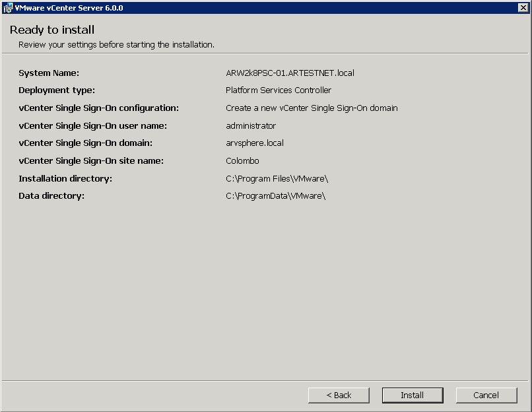Click the Deployment type label
The width and height of the screenshot is (532, 412).
pyautogui.click(x=56, y=90)
